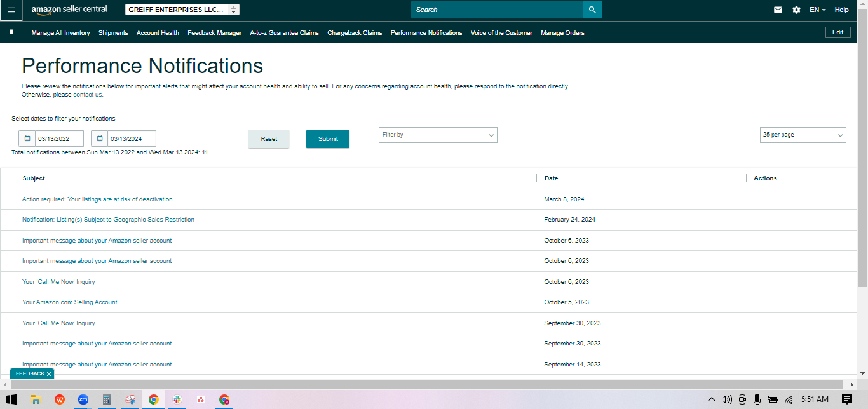Click the start date field 03/13/2022
This screenshot has width=868, height=409.
pyautogui.click(x=59, y=138)
